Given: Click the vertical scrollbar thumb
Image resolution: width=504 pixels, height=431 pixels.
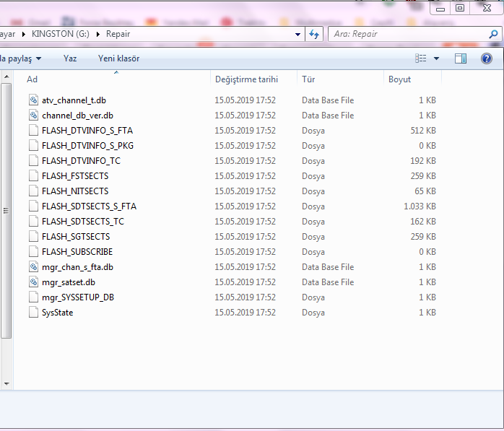Looking at the screenshot, I should click(6, 211).
